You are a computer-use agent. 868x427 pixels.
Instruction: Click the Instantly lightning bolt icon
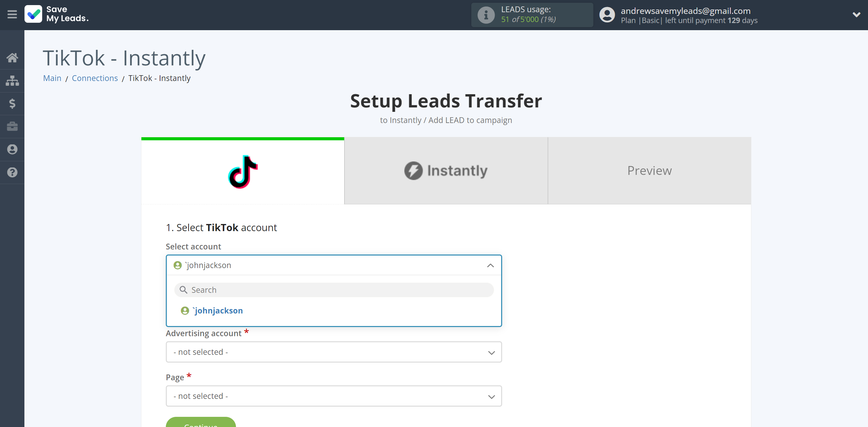coord(414,170)
